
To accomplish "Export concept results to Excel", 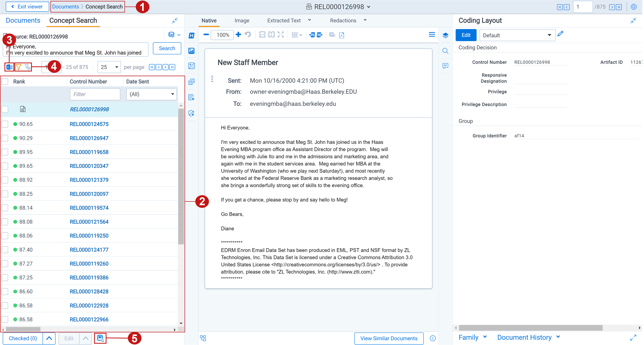I will (9, 67).
